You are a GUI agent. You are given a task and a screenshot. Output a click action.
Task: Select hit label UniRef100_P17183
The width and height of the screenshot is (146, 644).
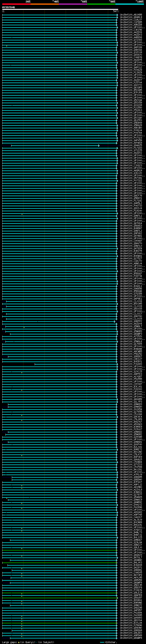point(131,148)
